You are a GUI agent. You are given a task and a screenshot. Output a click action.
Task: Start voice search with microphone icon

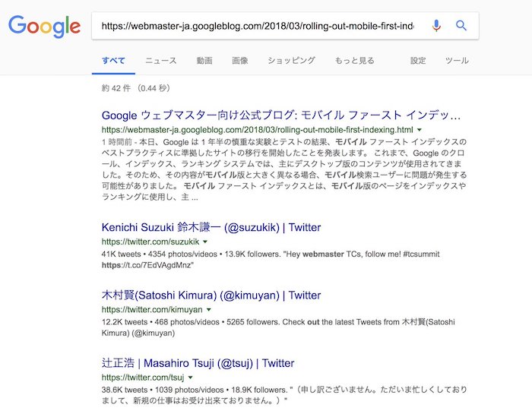tap(436, 26)
